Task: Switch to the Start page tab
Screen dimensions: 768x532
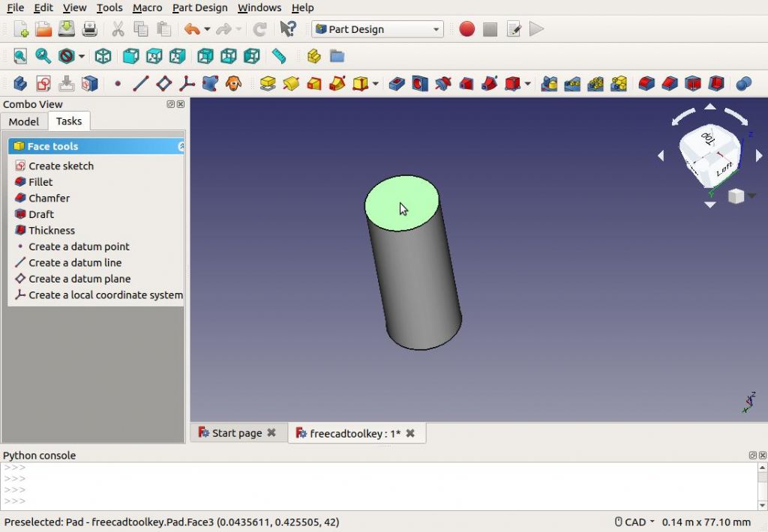Action: (237, 433)
